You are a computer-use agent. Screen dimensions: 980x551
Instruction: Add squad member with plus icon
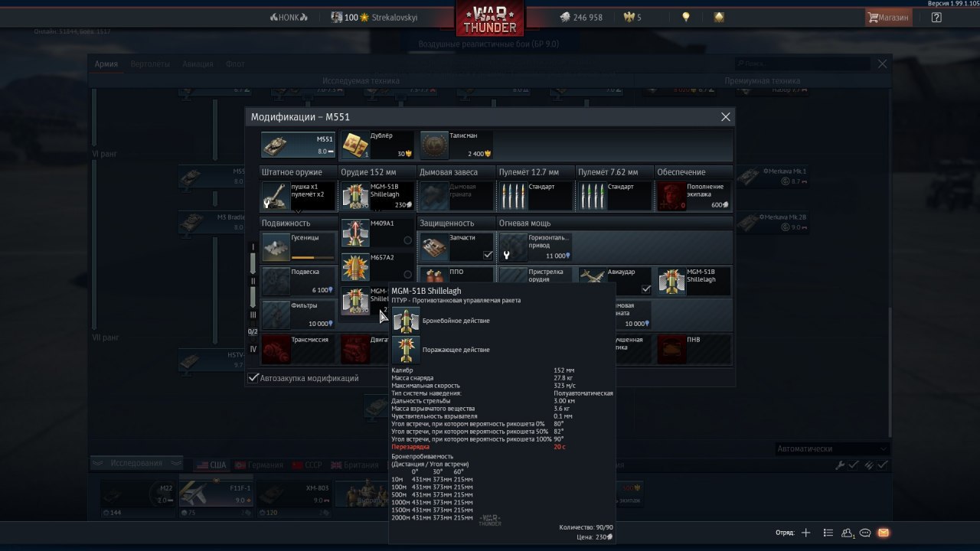[x=805, y=533]
